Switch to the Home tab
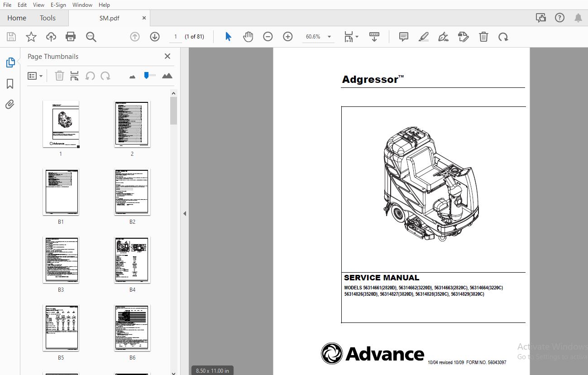This screenshot has width=588, height=375. (17, 18)
